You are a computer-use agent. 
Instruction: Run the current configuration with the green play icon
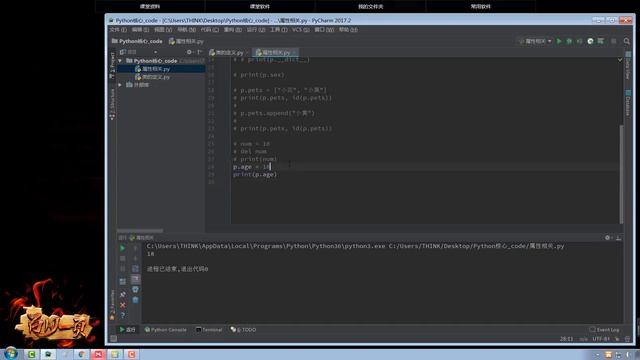pos(559,41)
